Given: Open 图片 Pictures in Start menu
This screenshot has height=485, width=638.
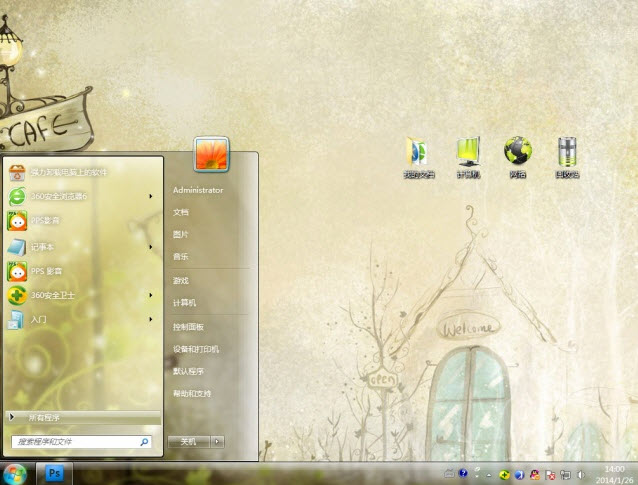Looking at the screenshot, I should [181, 234].
